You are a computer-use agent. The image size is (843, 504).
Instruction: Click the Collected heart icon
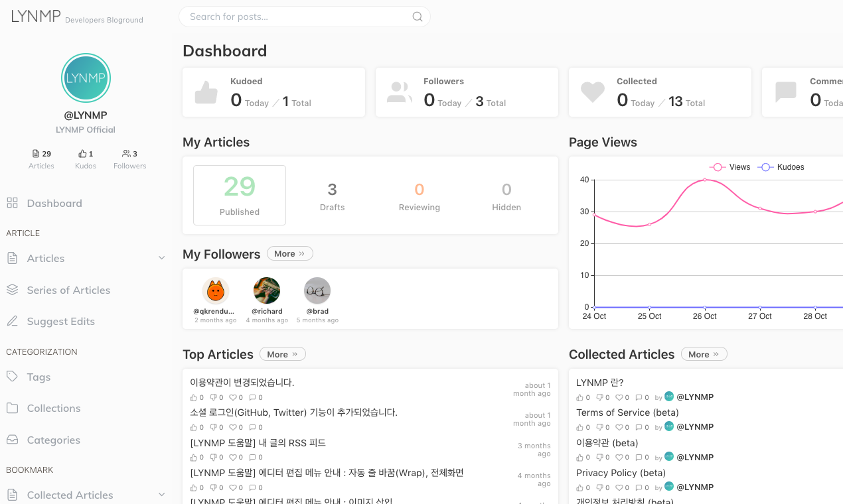593,92
